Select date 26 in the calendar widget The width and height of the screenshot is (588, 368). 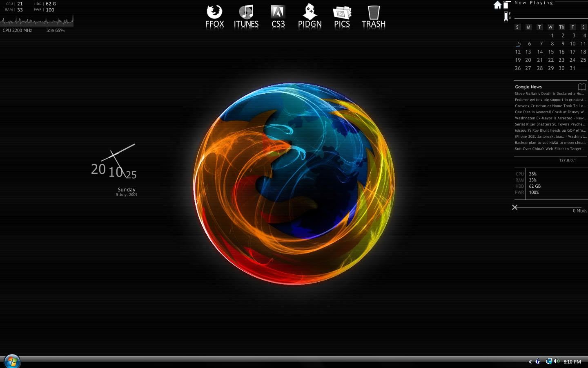518,68
